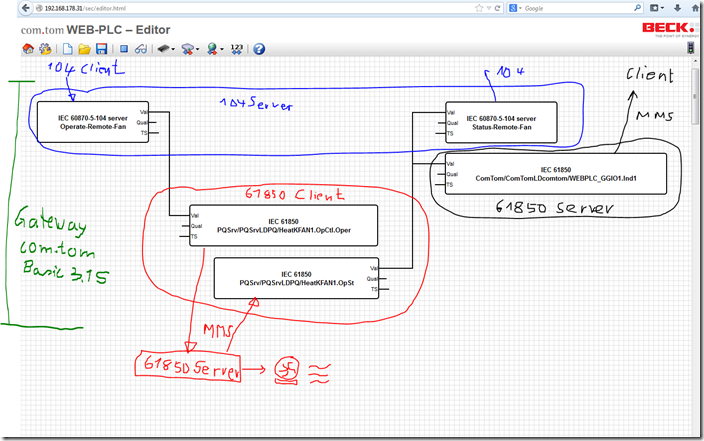This screenshot has width=704, height=441.
Task: Select the Operate-Remote-Fan server block
Action: (91, 122)
